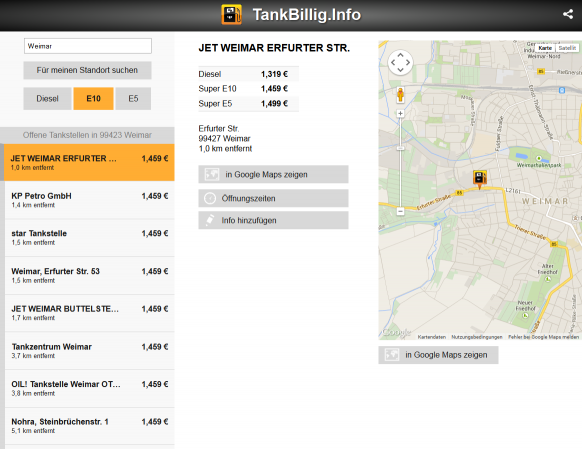The image size is (582, 449).
Task: Zoom in with the map plus button
Action: point(400,113)
